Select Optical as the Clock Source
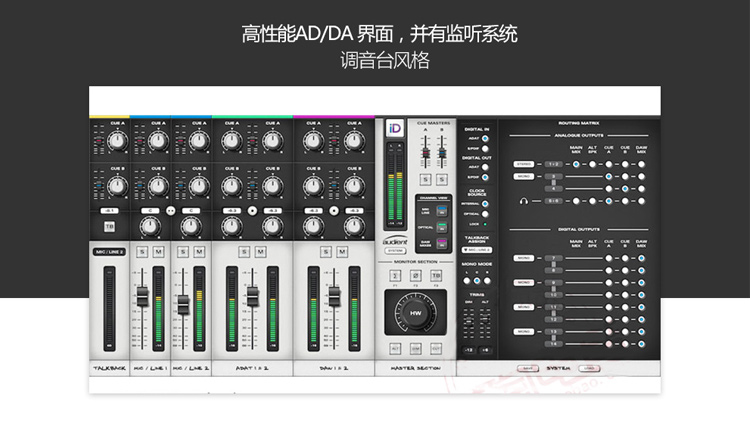Viewport: 750px width, 429px height. pyautogui.click(x=485, y=214)
